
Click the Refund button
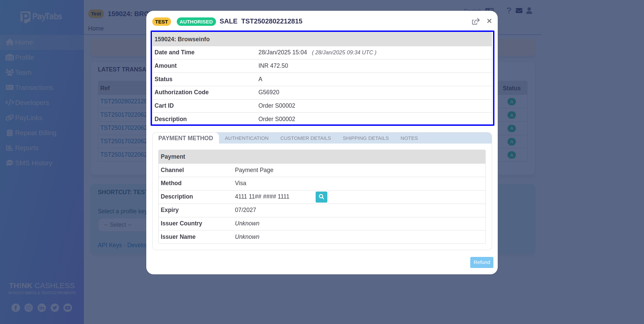481,262
